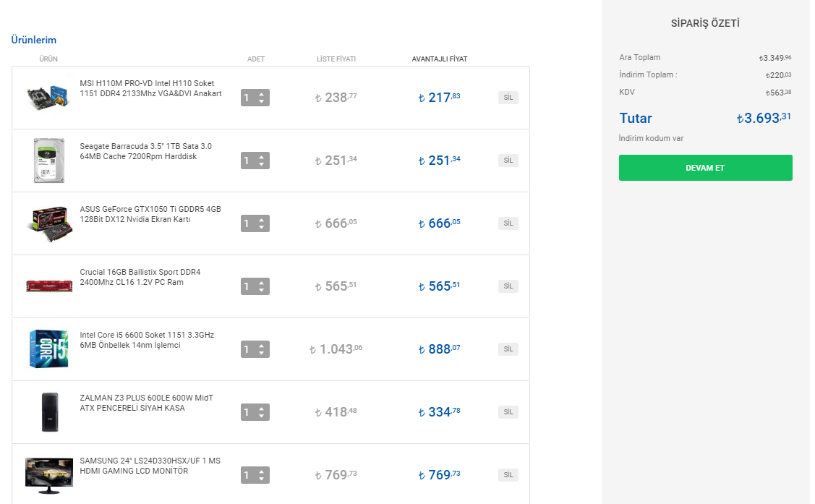Adjust the Intel Core i5 6600 quantity stepper

coord(255,349)
